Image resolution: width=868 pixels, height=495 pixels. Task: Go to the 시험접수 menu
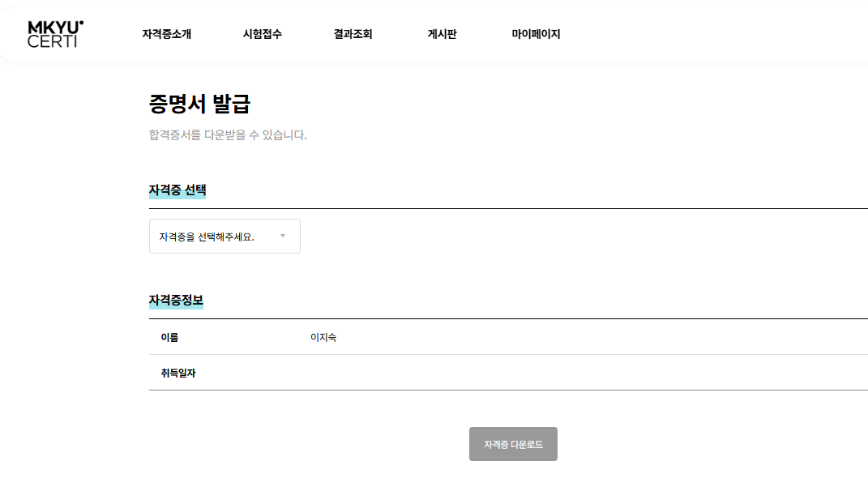[x=263, y=34]
